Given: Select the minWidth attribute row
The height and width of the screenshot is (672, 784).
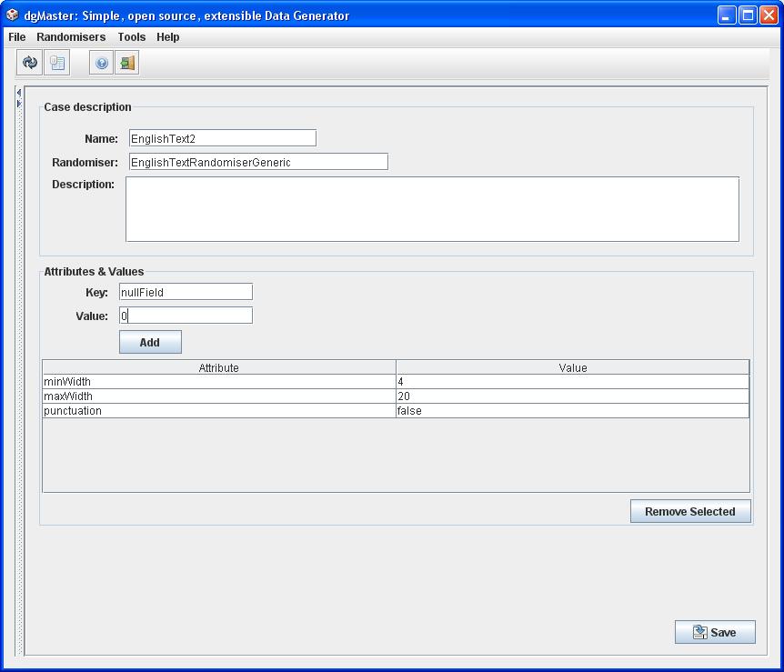Looking at the screenshot, I should [218, 382].
